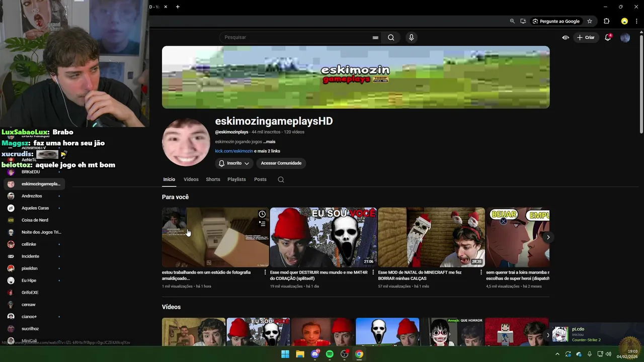The image size is (644, 362).
Task: Open pixeldsn subscription in sidebar
Action: click(34, 268)
